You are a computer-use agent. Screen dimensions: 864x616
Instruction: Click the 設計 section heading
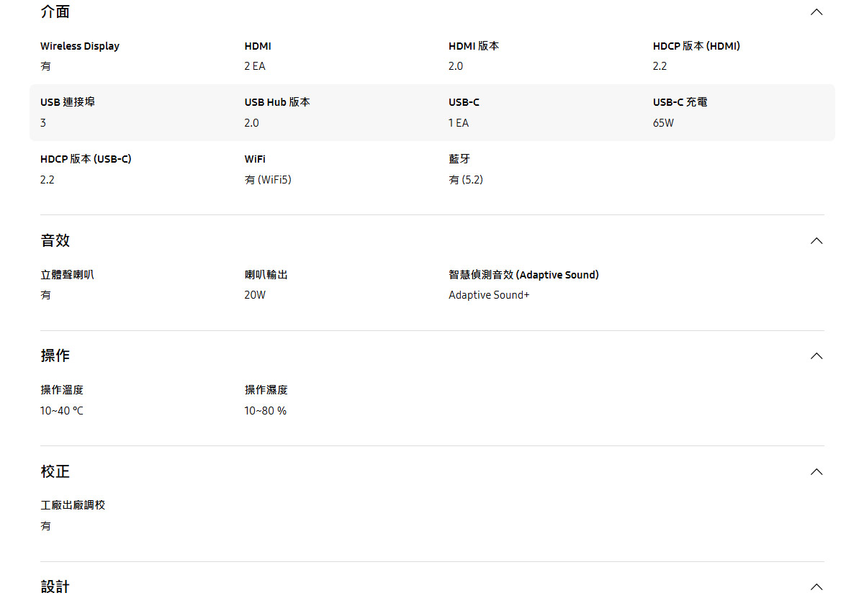(x=55, y=587)
